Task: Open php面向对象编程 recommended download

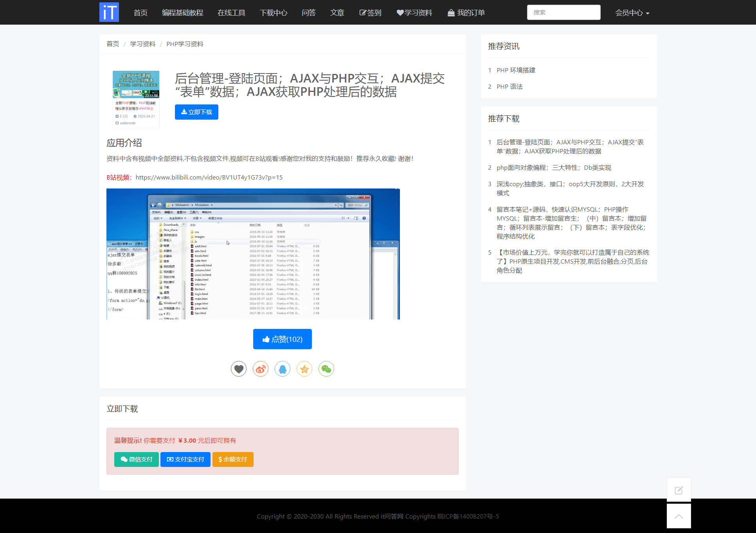Action: (554, 167)
